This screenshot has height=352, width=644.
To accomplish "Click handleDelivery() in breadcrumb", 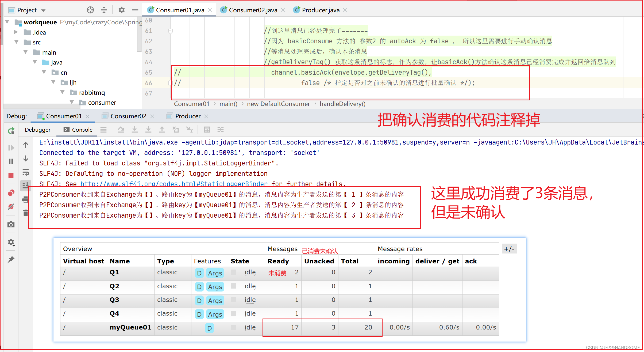I will pos(342,104).
